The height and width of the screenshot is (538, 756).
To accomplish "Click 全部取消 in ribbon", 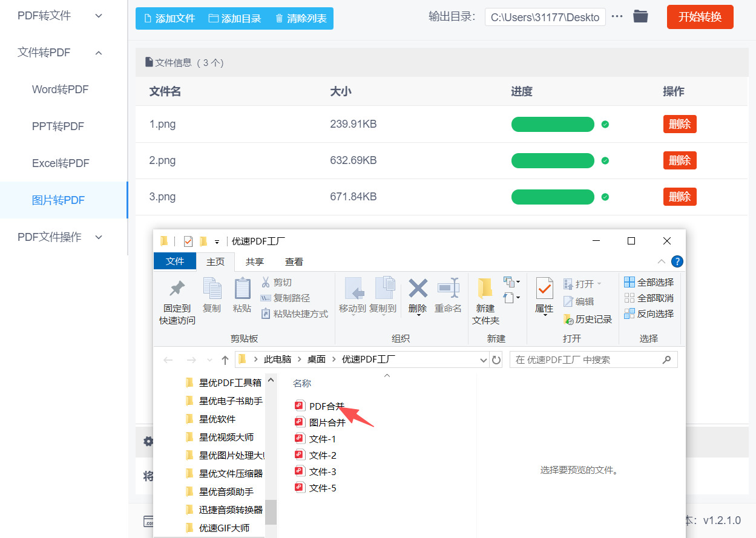I will click(x=649, y=298).
